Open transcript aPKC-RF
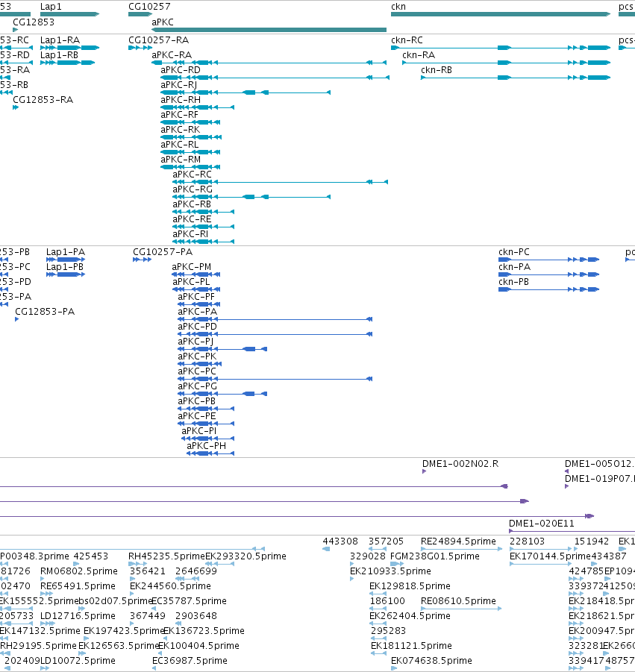Image resolution: width=635 pixels, height=672 pixels. pos(180,115)
